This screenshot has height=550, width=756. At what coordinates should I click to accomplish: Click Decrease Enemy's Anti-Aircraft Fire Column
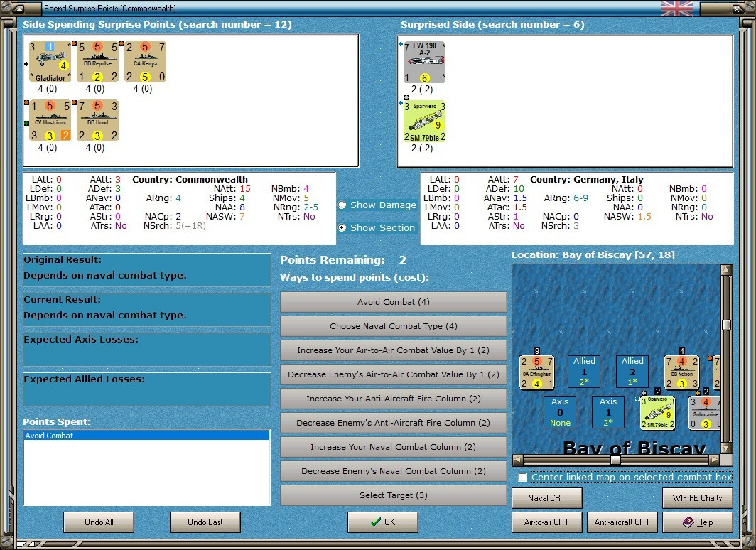(394, 423)
